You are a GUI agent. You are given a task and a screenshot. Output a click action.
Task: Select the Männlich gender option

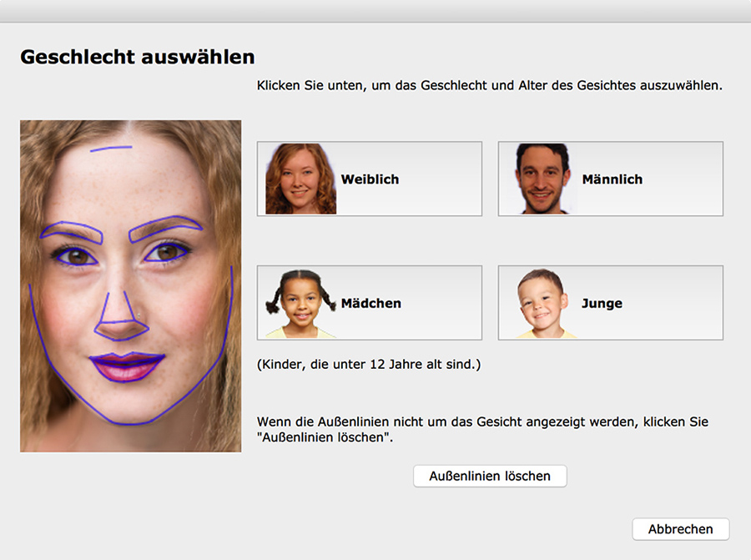pyautogui.click(x=611, y=179)
